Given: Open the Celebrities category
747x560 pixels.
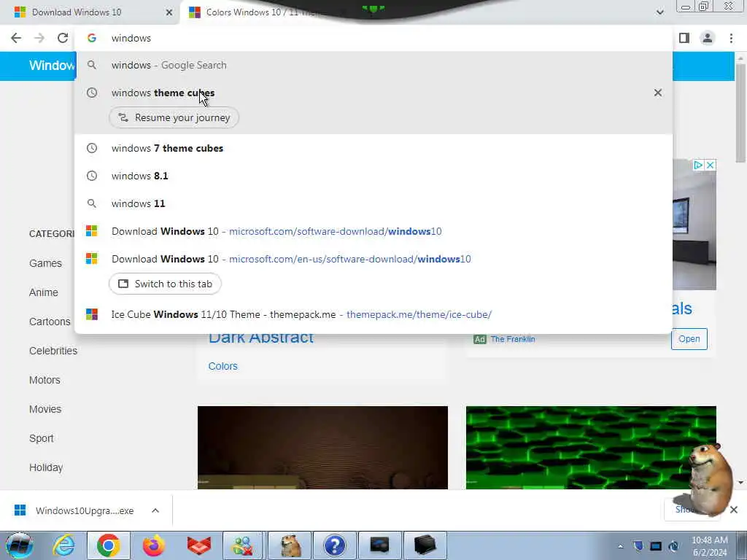Looking at the screenshot, I should point(53,351).
